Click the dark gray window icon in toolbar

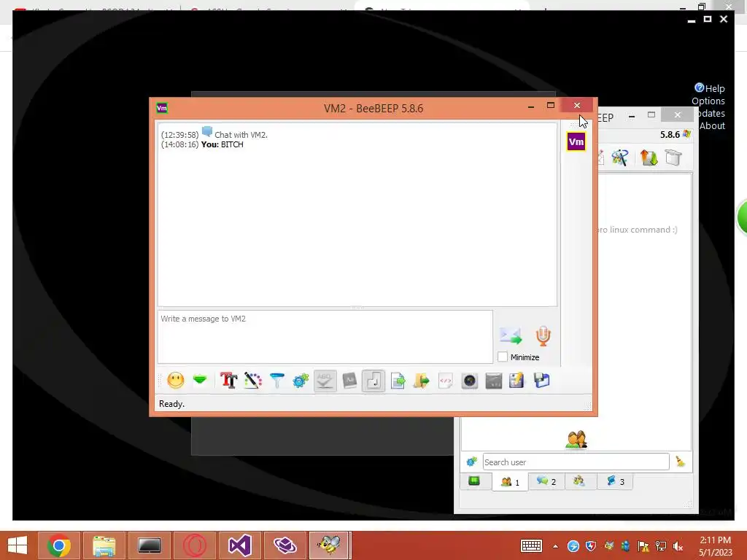[494, 381]
